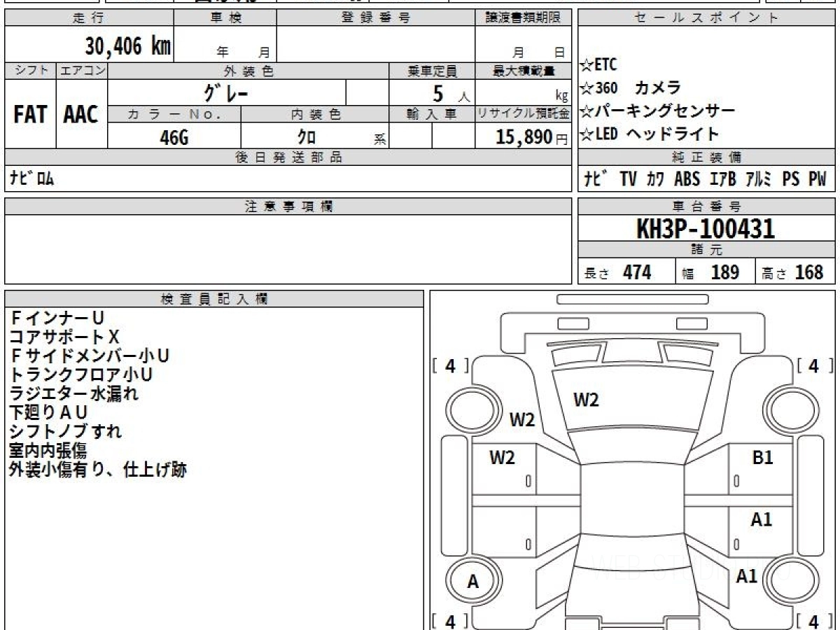Select the note 外装小傷有り、仕上げ跡
This screenshot has height=630, width=840.
click(98, 469)
